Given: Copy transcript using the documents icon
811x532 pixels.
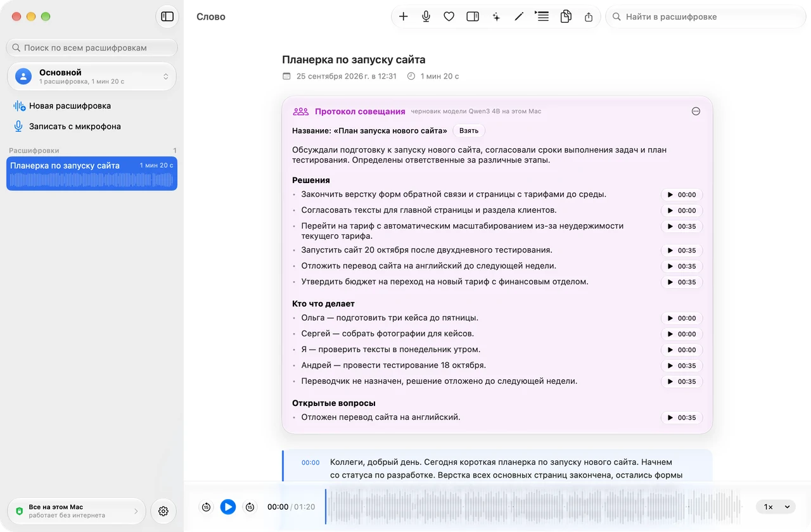Looking at the screenshot, I should (x=566, y=17).
